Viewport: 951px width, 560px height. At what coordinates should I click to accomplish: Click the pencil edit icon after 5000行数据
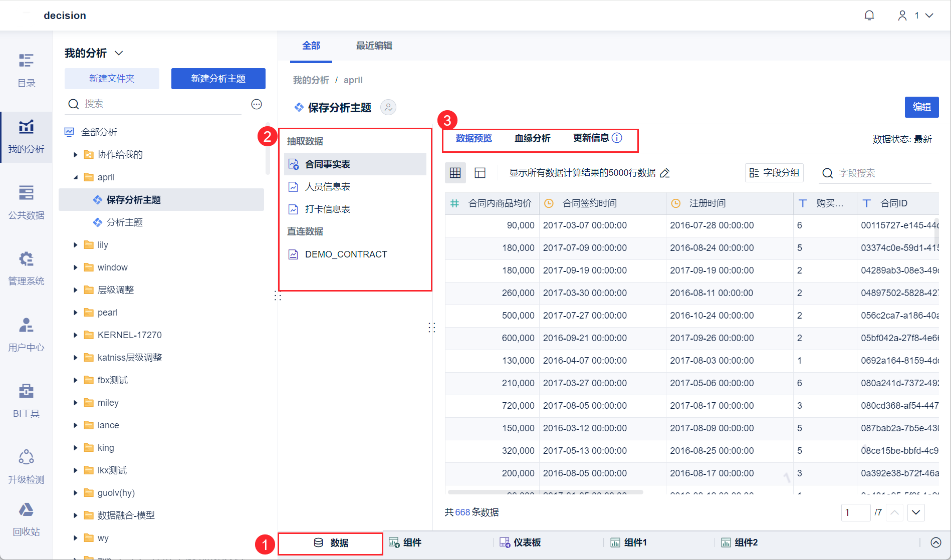pos(665,173)
